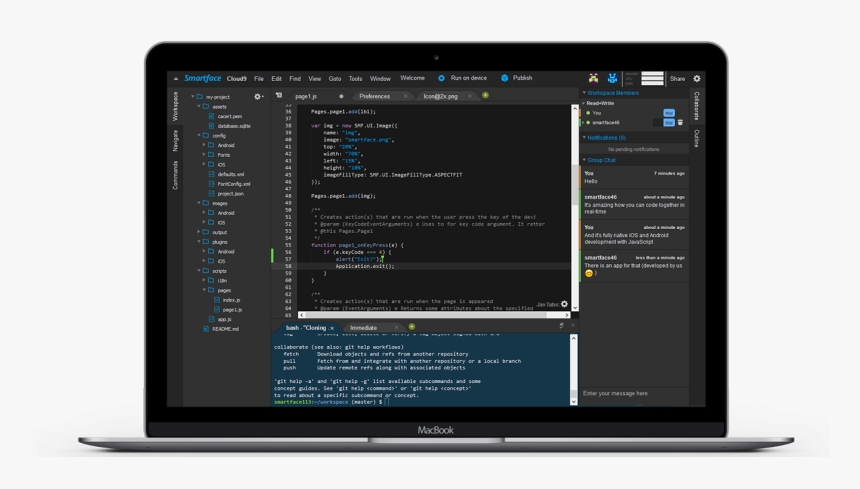Screen dimensions: 860x489
Task: Maximize the terminal pane icon
Action: tap(562, 326)
